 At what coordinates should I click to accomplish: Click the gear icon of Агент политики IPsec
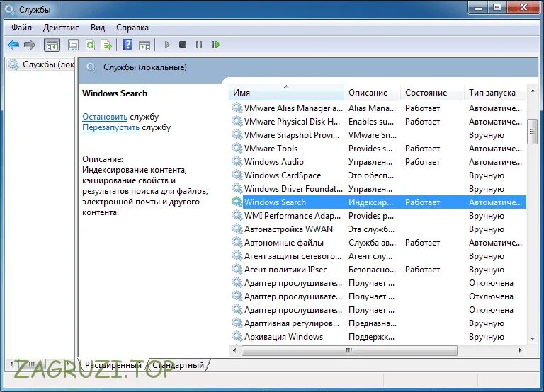pos(237,270)
